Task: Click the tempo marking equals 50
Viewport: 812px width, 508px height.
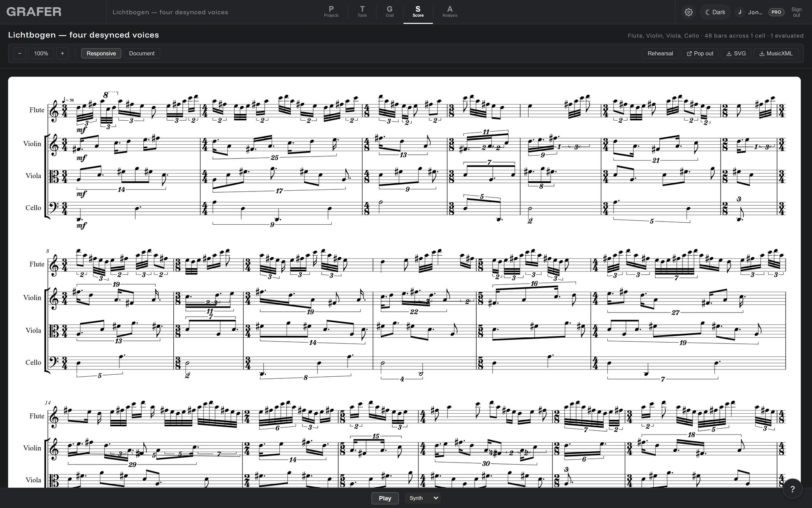Action: [68, 100]
